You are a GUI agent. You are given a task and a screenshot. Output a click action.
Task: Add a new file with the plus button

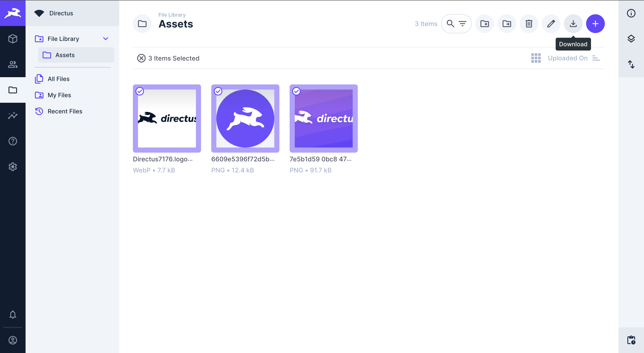tap(595, 23)
